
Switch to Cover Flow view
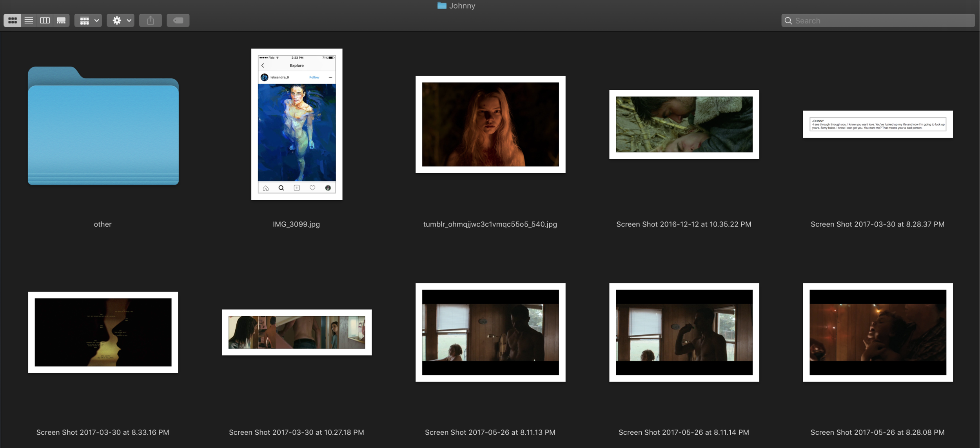61,20
